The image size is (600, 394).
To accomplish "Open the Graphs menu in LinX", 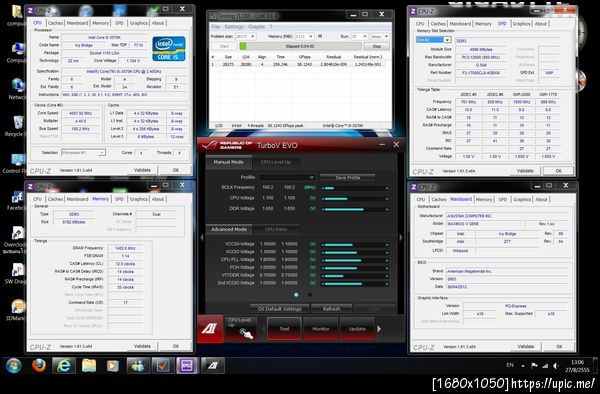I will click(x=257, y=27).
